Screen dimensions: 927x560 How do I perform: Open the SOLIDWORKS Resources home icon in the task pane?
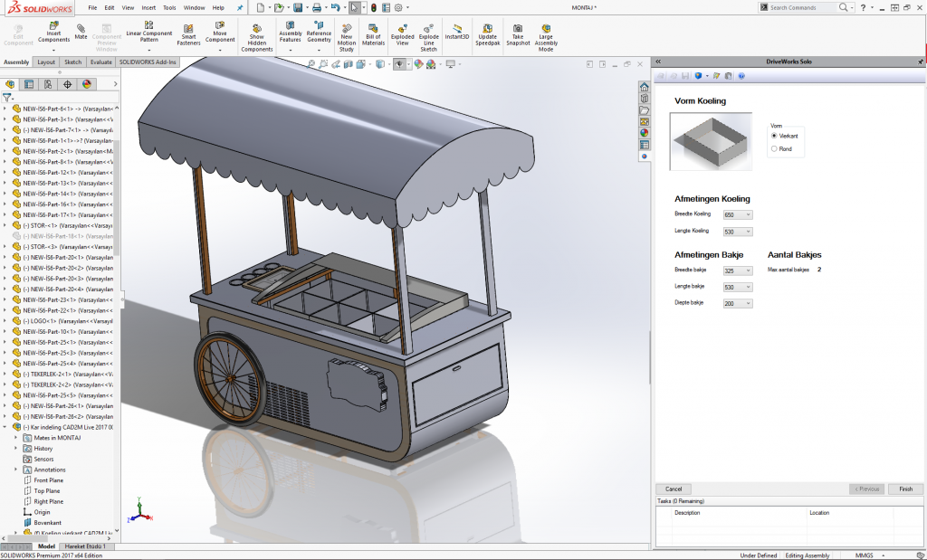645,87
